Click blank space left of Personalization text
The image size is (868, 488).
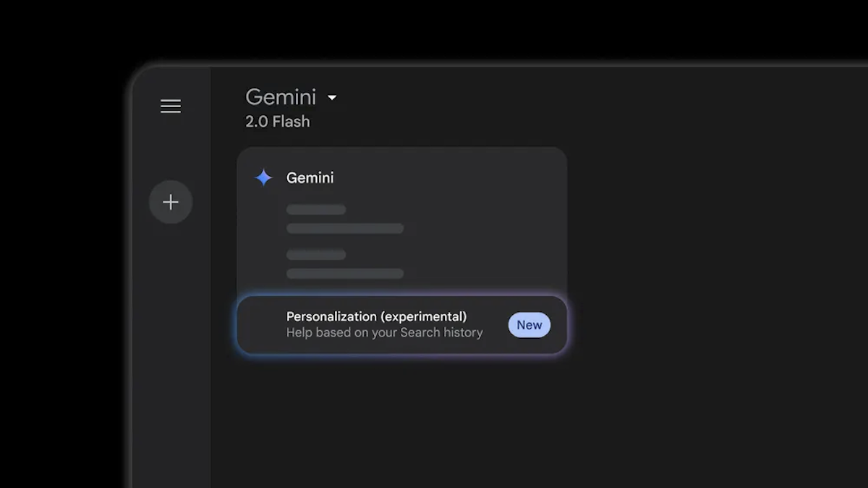point(262,325)
